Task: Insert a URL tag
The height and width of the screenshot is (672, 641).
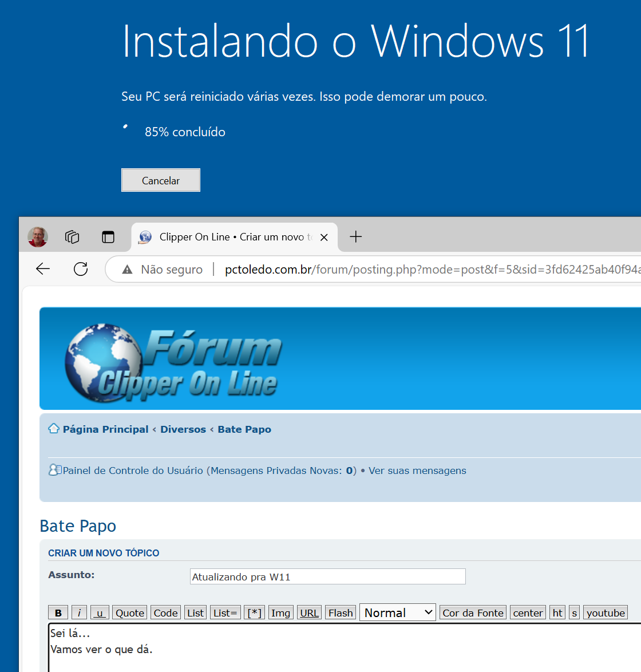Action: point(310,613)
